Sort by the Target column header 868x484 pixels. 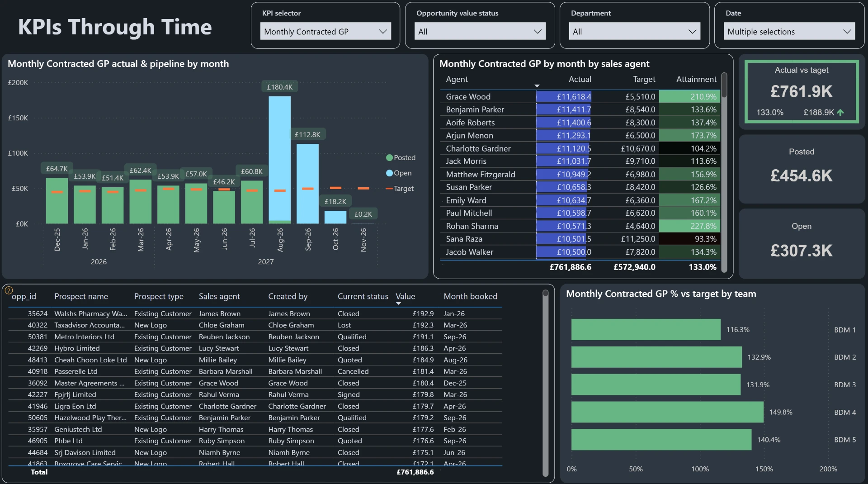[x=644, y=79]
